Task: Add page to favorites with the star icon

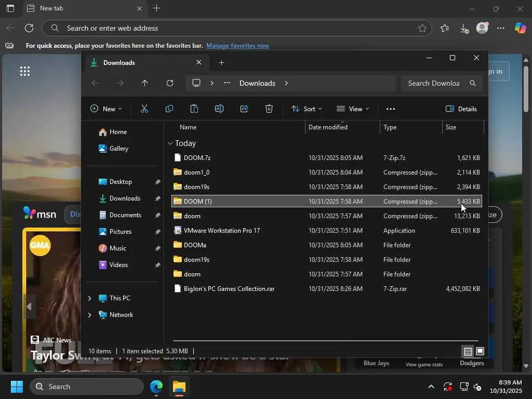Action: tap(422, 28)
